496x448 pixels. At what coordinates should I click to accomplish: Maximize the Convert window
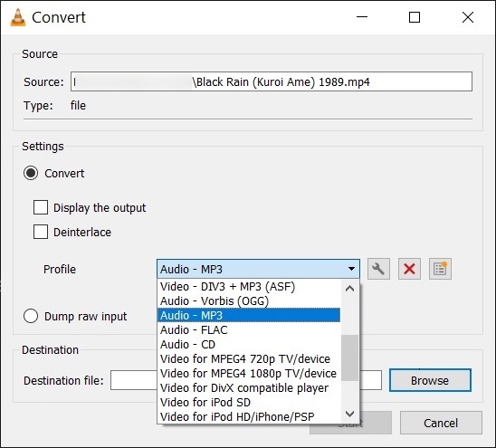pyautogui.click(x=415, y=17)
